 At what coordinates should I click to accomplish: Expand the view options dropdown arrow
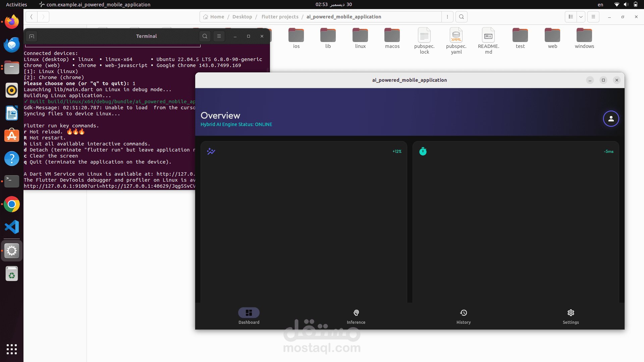pyautogui.click(x=581, y=17)
